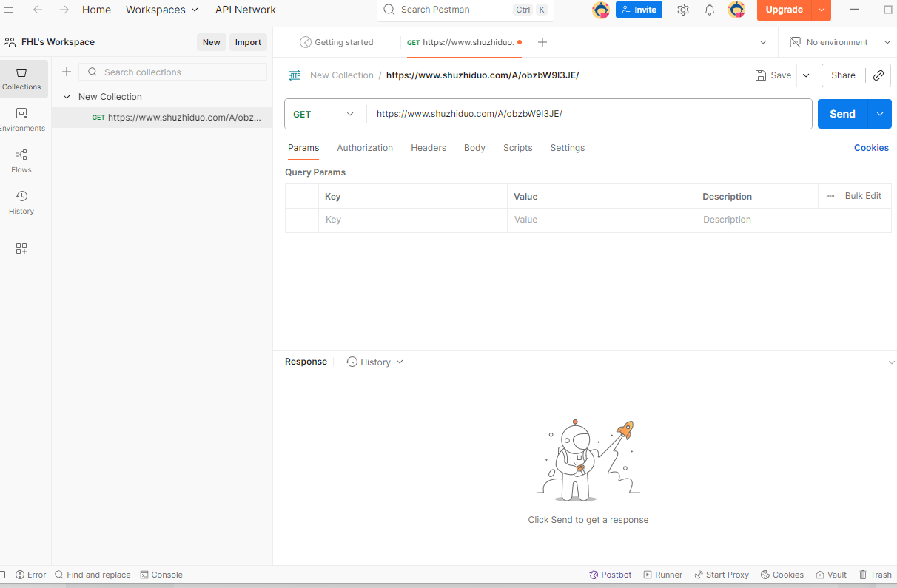Select the GET shuzhiduo request tab
Screen dimensions: 897x588
pyautogui.click(x=464, y=42)
